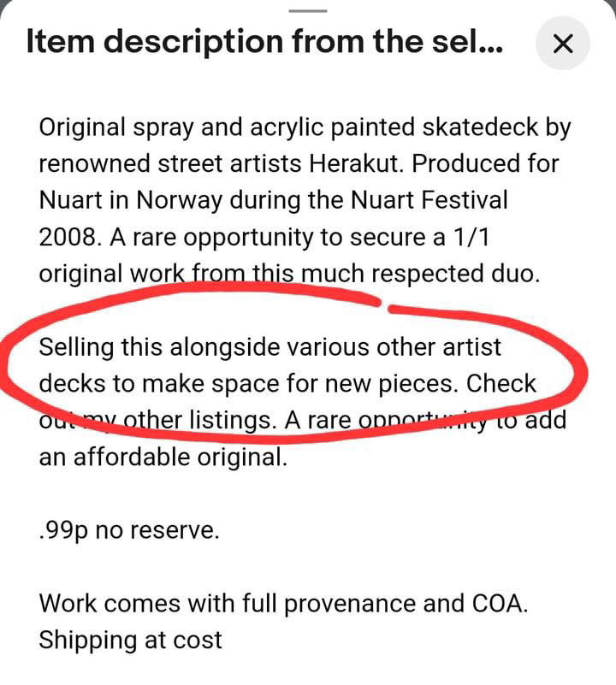This screenshot has width=616, height=685.
Task: Tap 'decks to make space for new pieces' line
Action: tap(248, 384)
